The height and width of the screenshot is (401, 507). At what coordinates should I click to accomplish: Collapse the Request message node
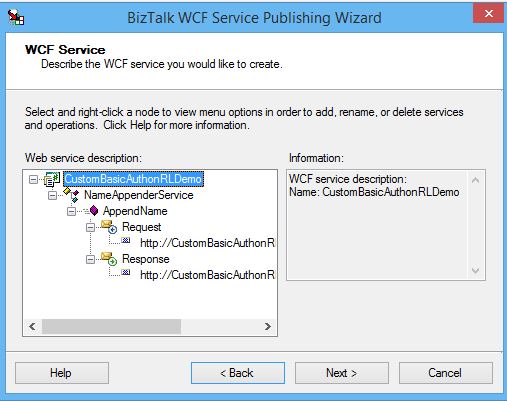point(90,227)
